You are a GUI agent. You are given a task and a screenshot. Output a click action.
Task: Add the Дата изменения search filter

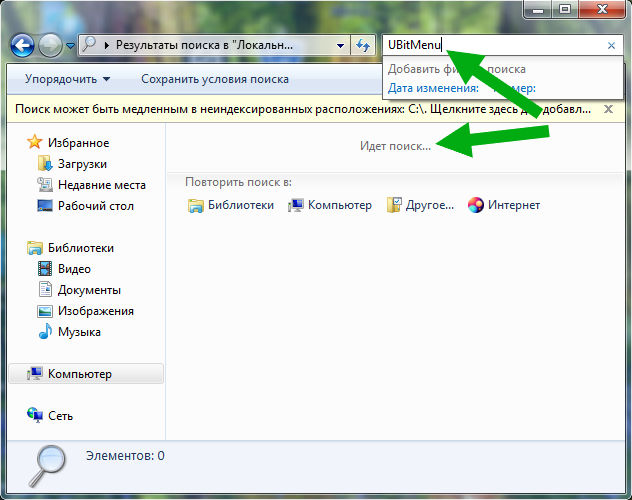tap(433, 88)
